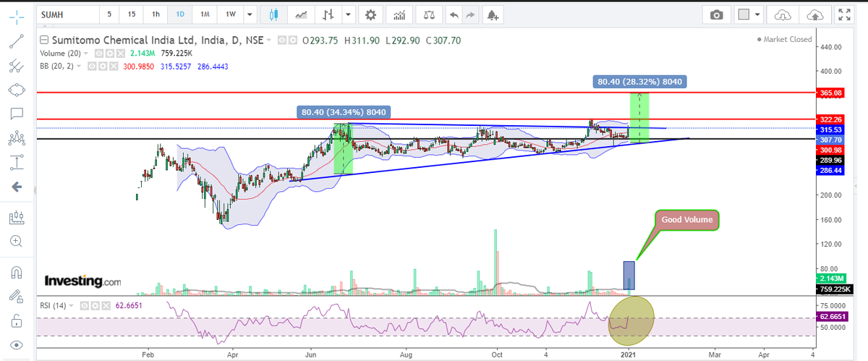Switch to the 15 minute interval
Screen dimensions: 868x361
point(131,14)
